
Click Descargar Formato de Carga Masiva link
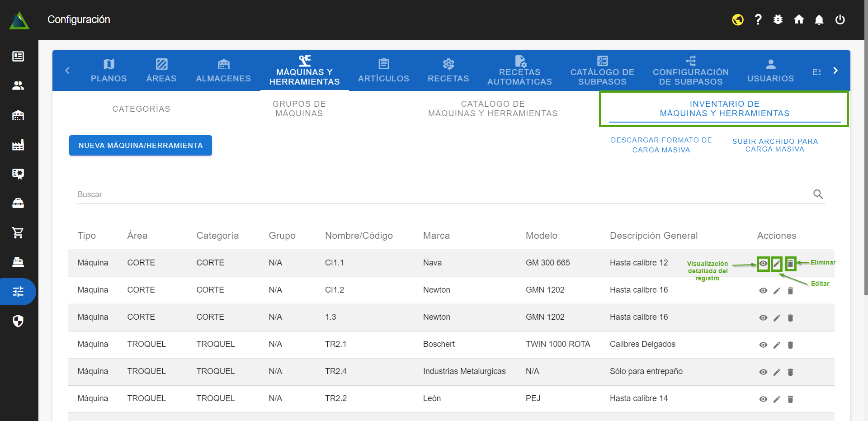pyautogui.click(x=661, y=145)
